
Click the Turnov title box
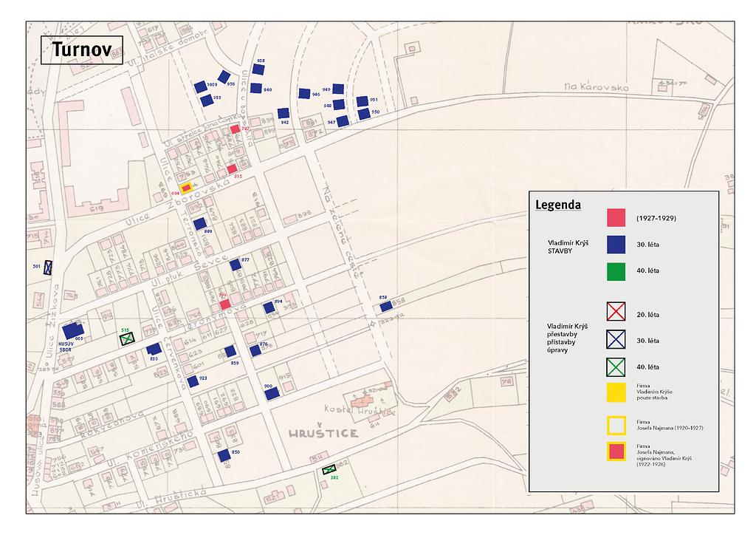pos(81,50)
